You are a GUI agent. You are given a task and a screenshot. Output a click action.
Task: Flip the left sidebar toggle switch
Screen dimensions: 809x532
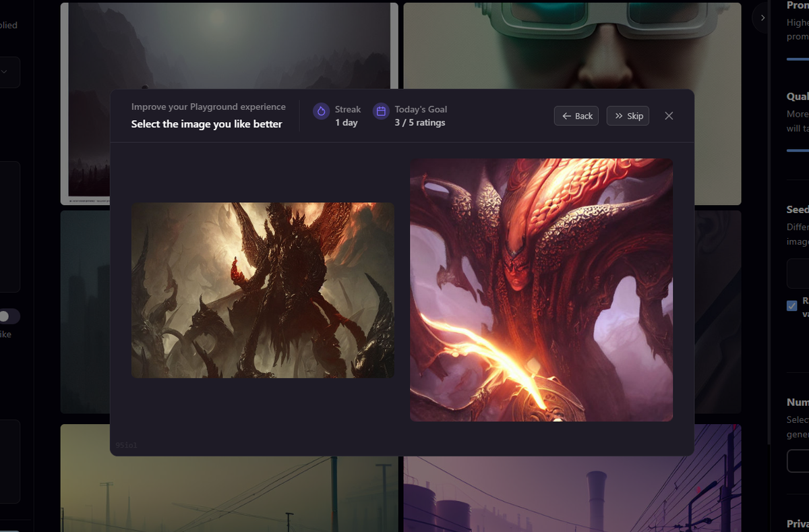(x=8, y=316)
